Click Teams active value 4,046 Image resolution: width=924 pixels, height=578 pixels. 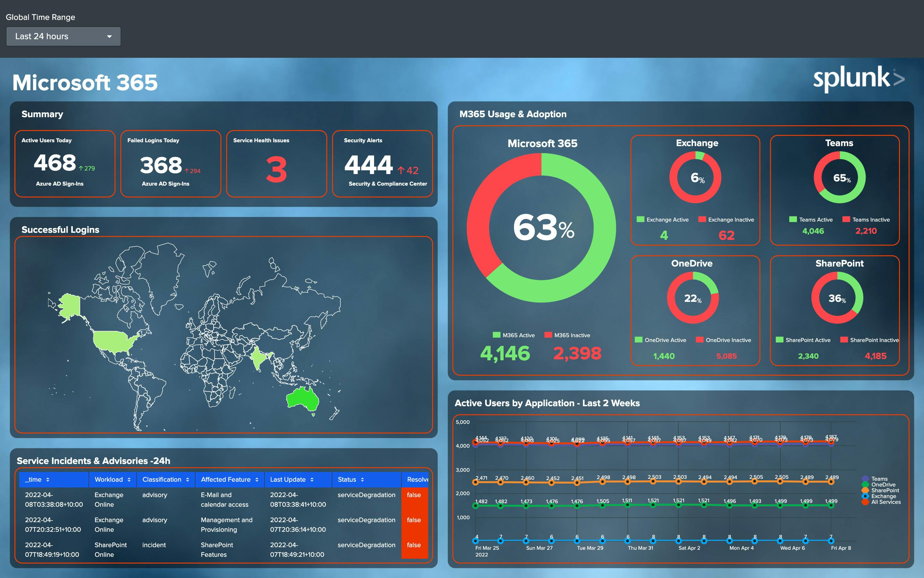(x=813, y=231)
